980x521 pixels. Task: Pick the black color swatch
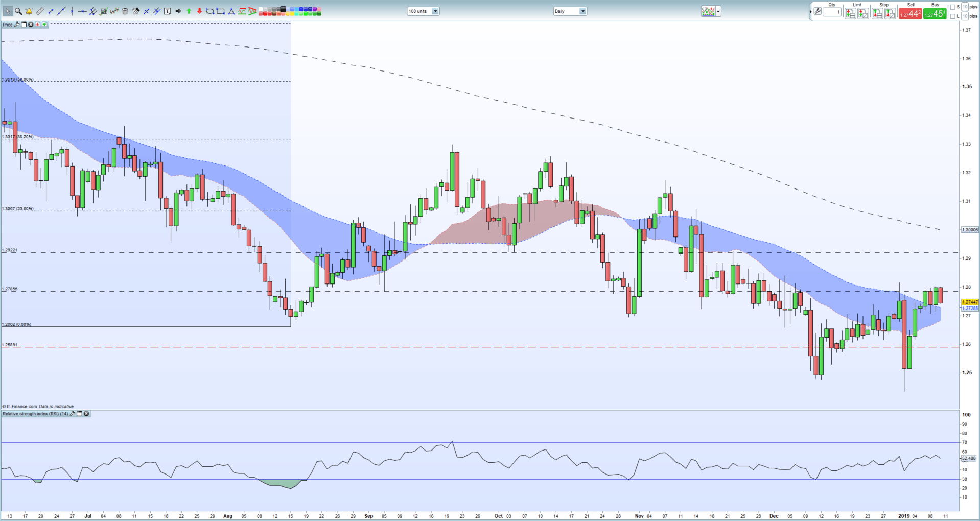283,9
